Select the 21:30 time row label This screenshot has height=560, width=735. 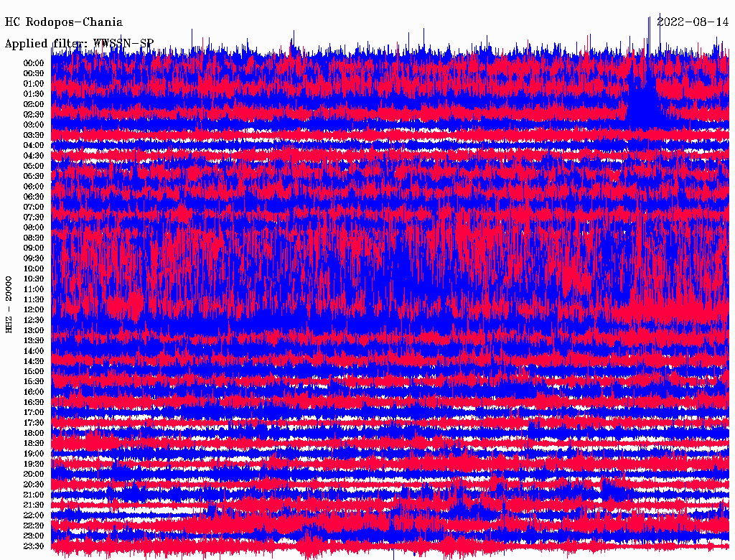tap(34, 505)
